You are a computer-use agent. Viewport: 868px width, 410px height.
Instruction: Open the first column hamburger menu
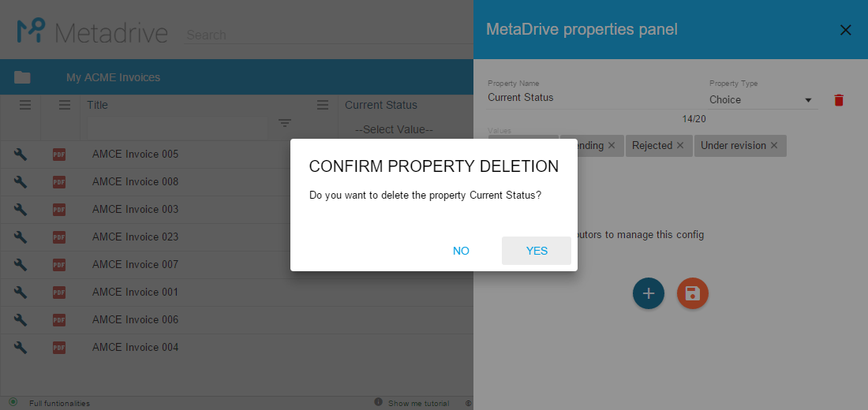[x=25, y=105]
